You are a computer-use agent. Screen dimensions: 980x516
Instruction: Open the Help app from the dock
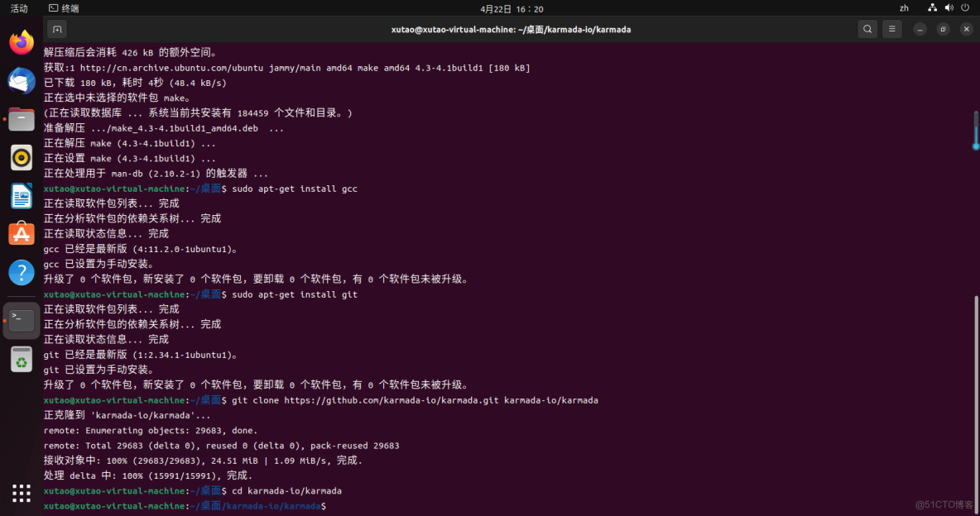point(21,273)
